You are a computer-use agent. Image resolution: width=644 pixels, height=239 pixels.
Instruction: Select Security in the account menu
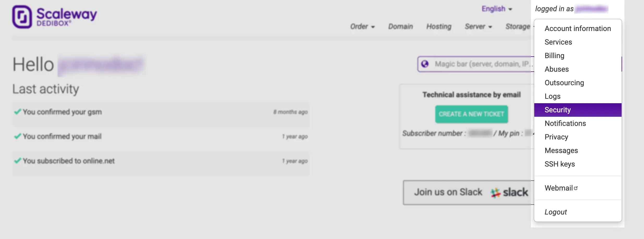(x=557, y=110)
